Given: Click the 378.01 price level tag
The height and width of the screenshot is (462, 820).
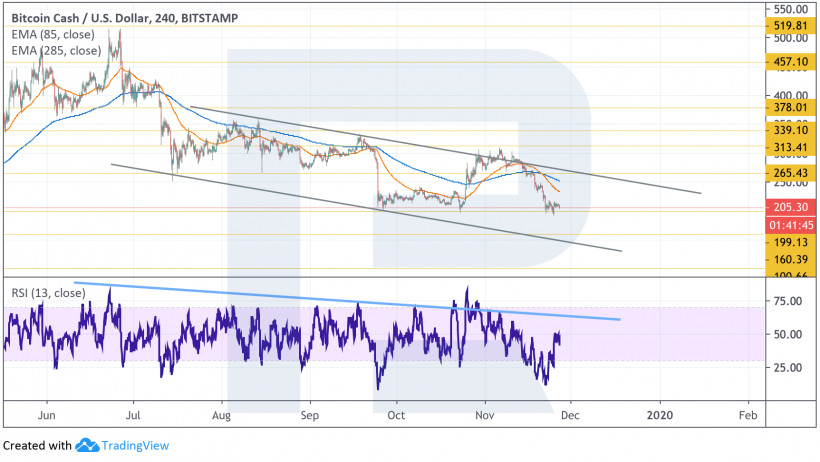Looking at the screenshot, I should pyautogui.click(x=783, y=107).
